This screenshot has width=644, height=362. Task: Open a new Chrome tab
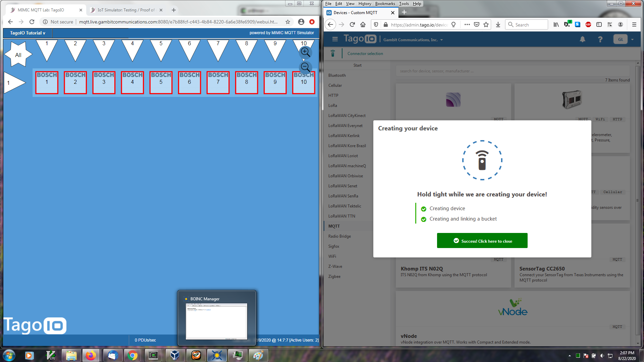coord(174,10)
